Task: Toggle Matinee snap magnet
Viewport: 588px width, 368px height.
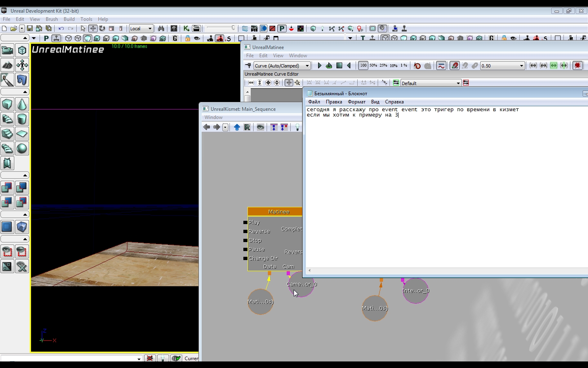Action: (x=454, y=65)
